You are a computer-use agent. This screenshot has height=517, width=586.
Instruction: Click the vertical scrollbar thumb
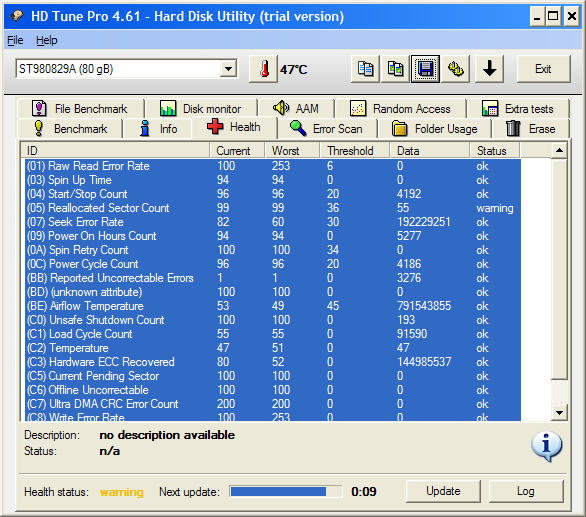559,269
